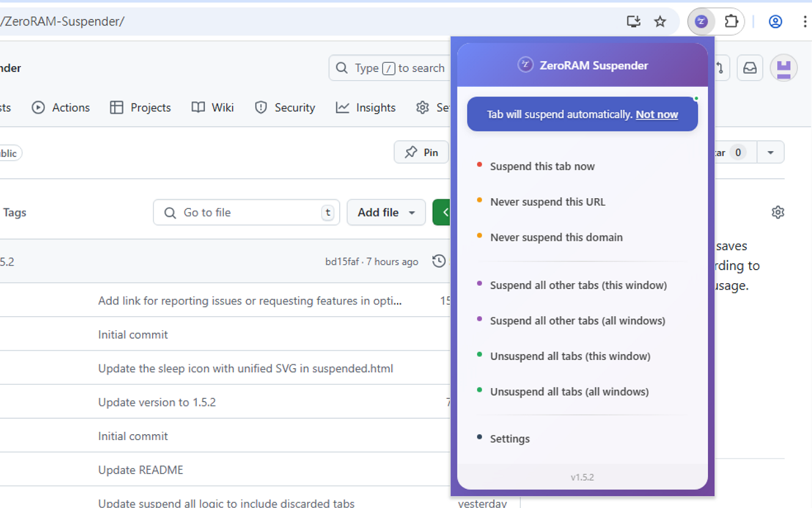The height and width of the screenshot is (508, 812).
Task: Open the Wiki repository tab
Action: pos(213,108)
